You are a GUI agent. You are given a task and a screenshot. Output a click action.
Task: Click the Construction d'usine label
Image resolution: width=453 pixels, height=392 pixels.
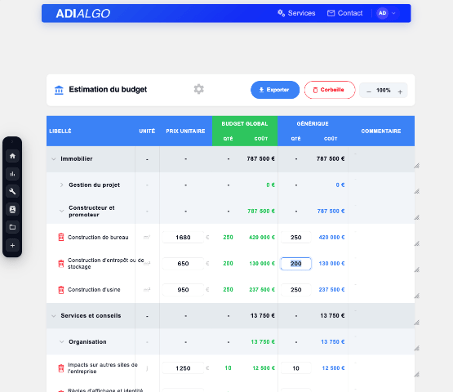point(94,290)
